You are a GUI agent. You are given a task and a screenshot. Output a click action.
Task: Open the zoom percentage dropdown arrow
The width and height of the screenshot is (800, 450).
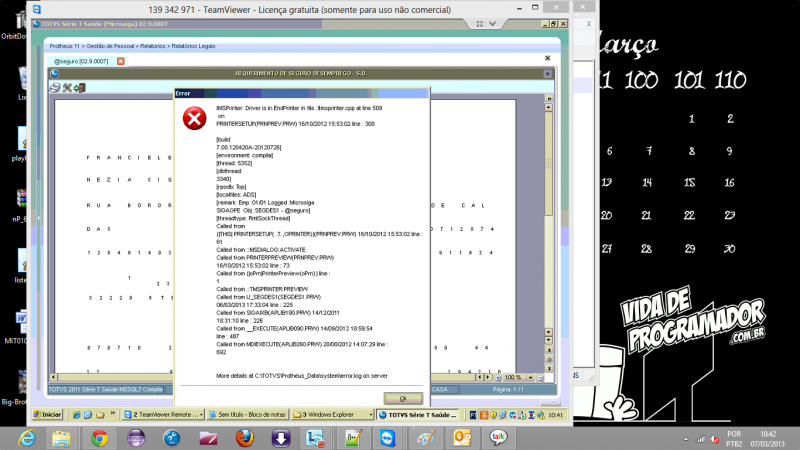531,378
